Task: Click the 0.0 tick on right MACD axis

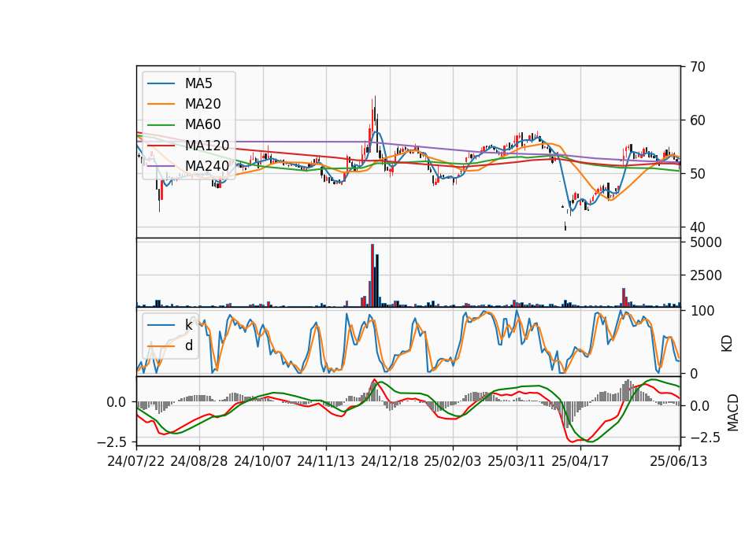Action: click(x=699, y=406)
